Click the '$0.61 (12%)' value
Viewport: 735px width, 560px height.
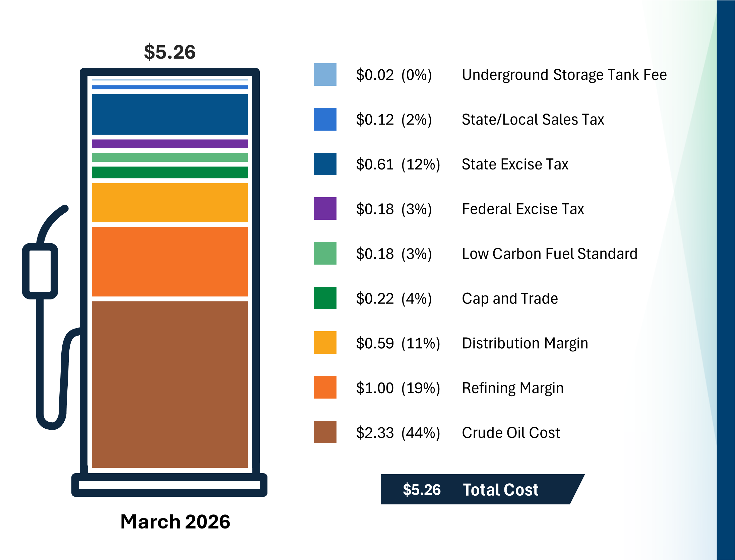(398, 164)
